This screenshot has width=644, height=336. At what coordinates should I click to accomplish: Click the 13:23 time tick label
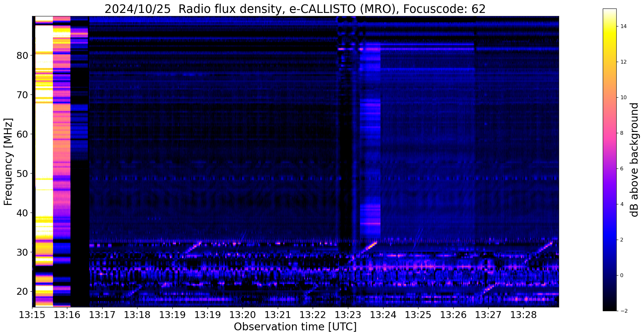coord(348,315)
